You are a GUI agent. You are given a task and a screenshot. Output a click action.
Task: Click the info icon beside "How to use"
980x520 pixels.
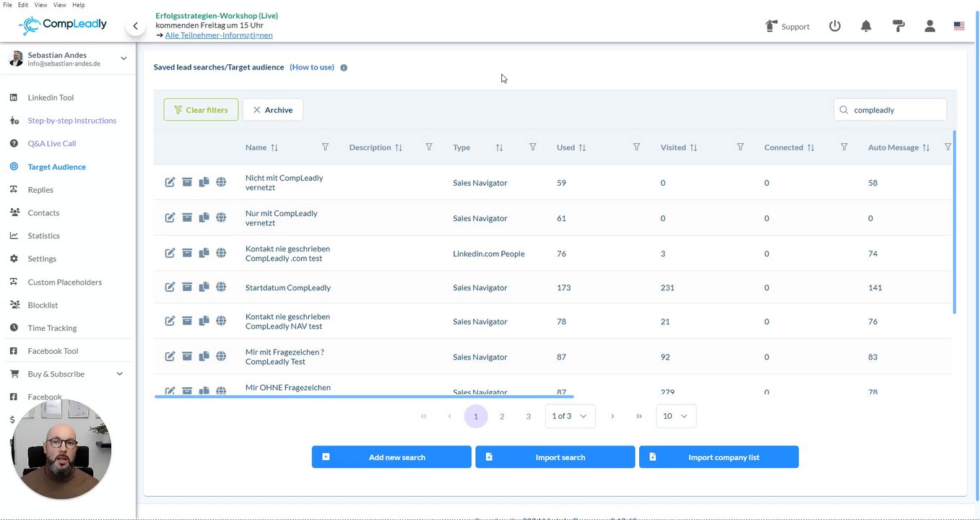(x=344, y=68)
